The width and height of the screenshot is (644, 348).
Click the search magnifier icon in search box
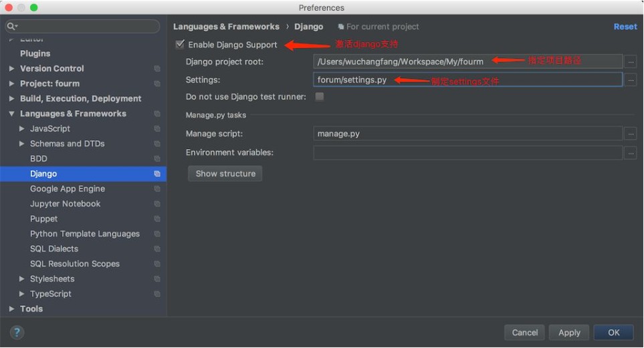(12, 27)
